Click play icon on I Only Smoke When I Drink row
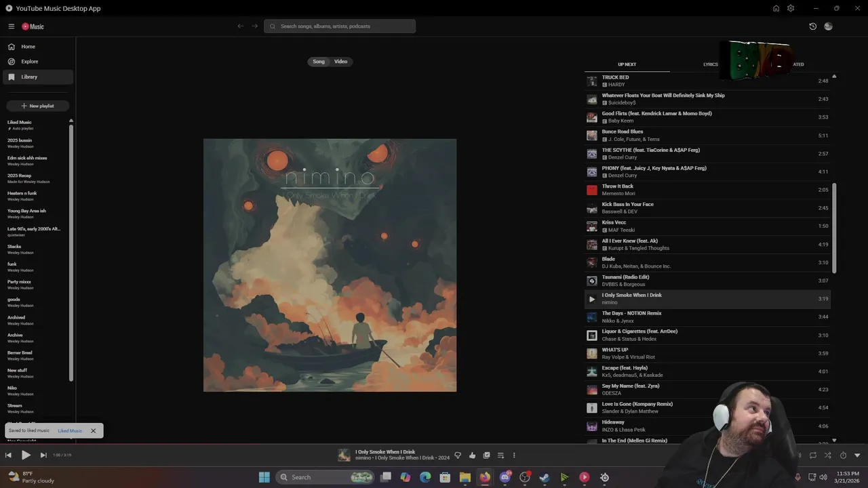Screen dimensions: 868x488 tap(592, 299)
